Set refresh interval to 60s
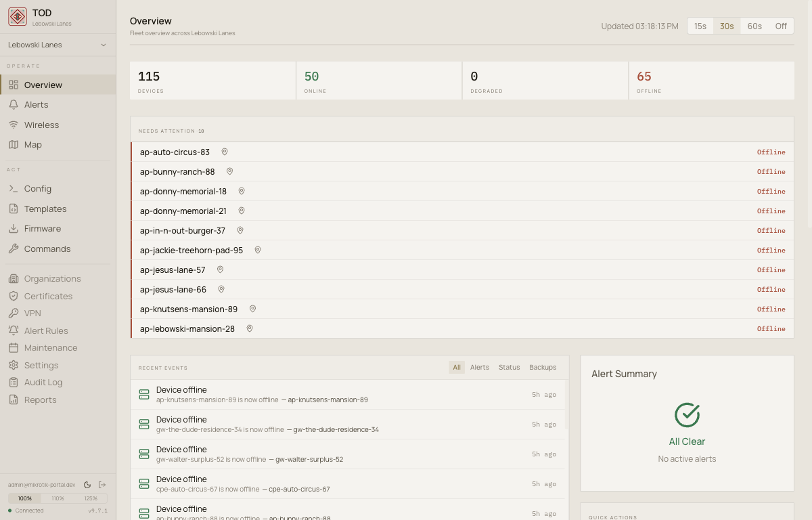The width and height of the screenshot is (812, 520). tap(754, 26)
